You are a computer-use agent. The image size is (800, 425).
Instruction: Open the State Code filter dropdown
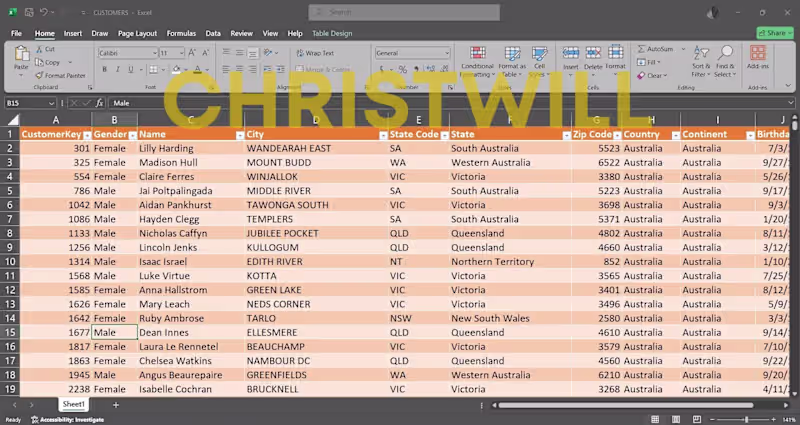coord(444,135)
